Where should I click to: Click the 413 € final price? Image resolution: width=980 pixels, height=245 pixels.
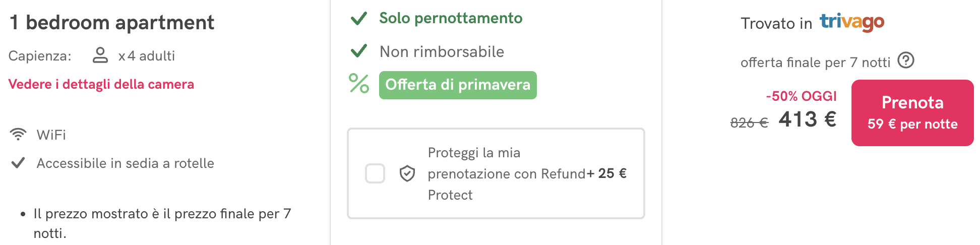pyautogui.click(x=808, y=119)
